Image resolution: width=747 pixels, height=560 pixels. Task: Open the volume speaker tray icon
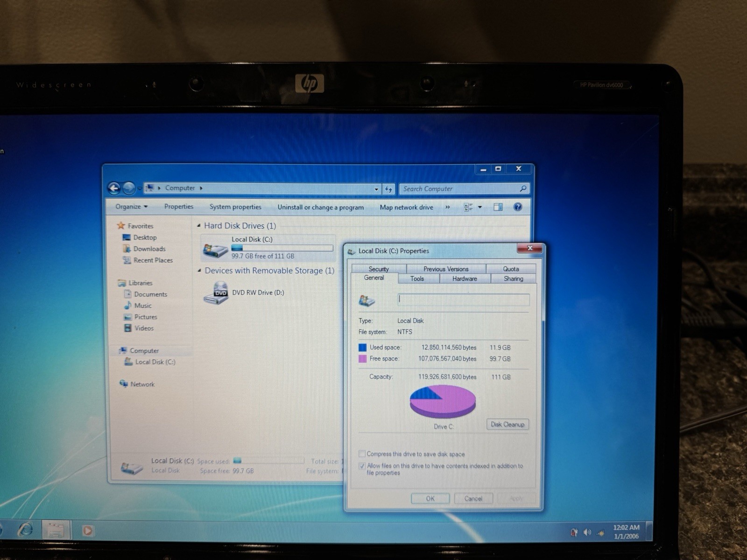pos(587,532)
